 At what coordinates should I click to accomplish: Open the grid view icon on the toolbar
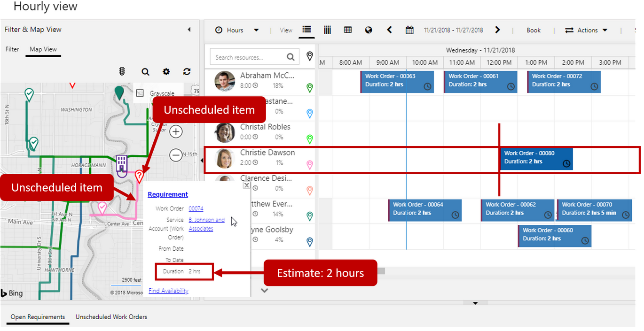pyautogui.click(x=348, y=30)
